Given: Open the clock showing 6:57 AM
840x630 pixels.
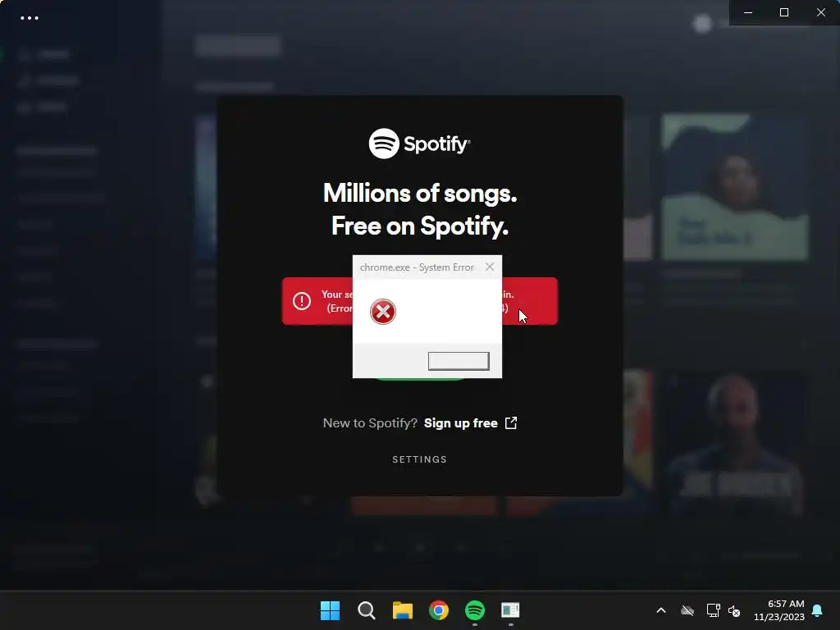Looking at the screenshot, I should [779, 610].
